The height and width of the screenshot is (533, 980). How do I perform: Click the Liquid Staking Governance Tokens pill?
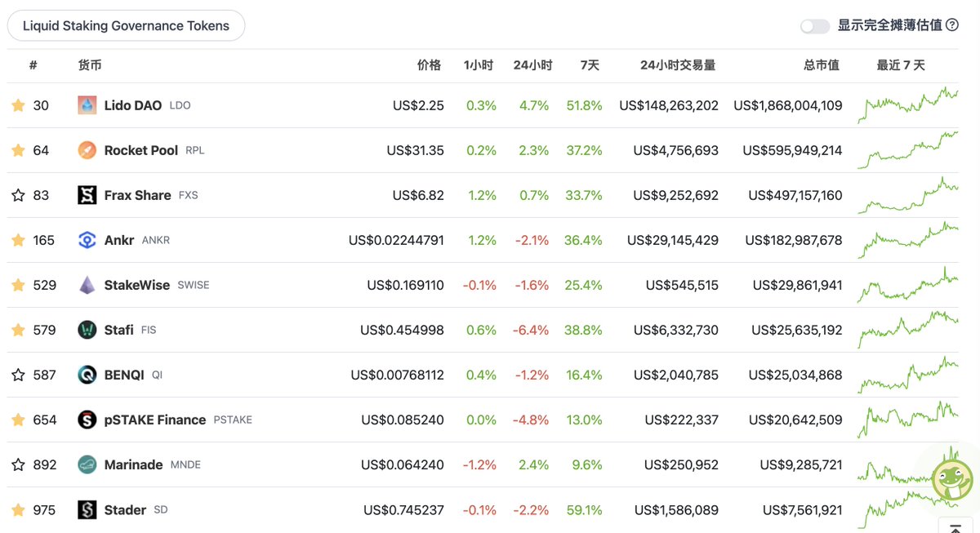click(x=126, y=26)
